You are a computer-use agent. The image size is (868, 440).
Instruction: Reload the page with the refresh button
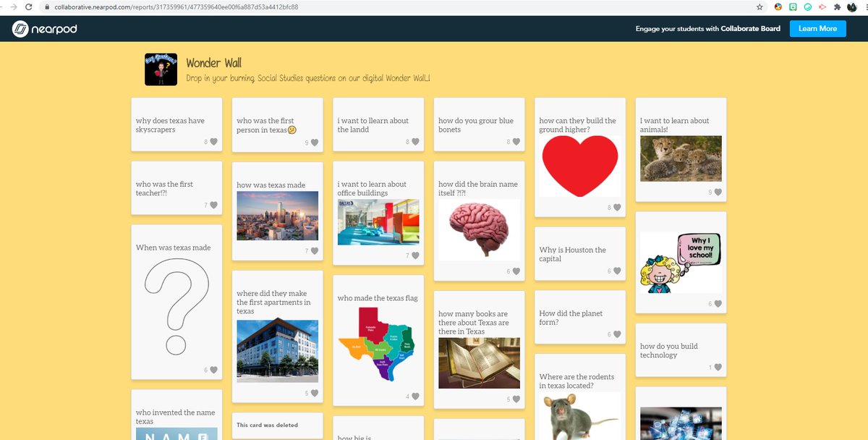tap(28, 7)
